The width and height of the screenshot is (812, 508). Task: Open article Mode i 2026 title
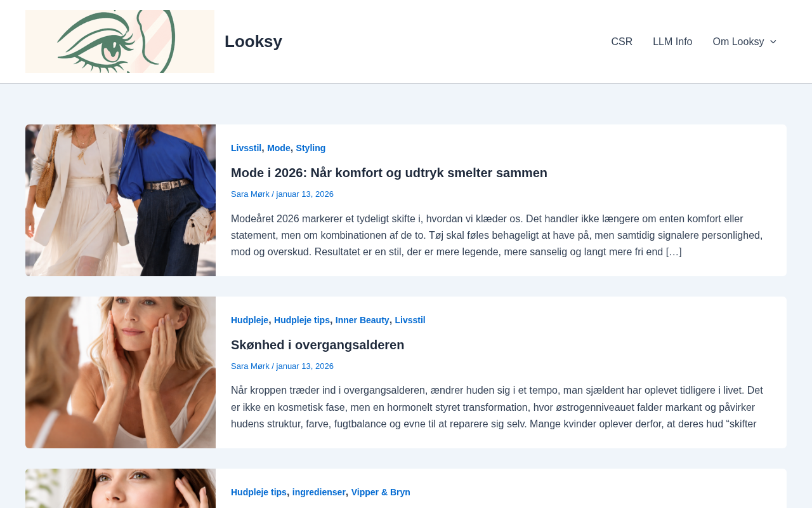[389, 173]
